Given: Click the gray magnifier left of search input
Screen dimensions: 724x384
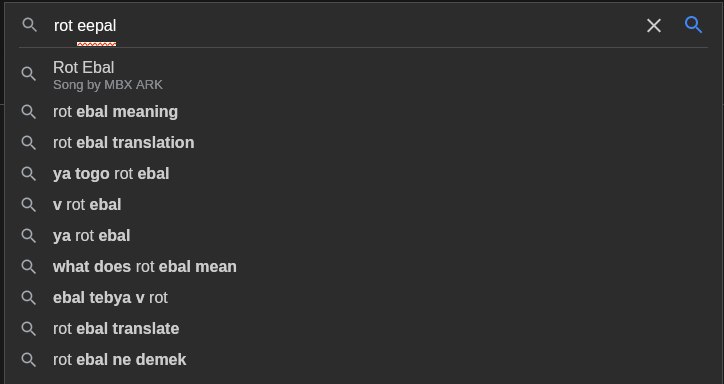Looking at the screenshot, I should (29, 25).
